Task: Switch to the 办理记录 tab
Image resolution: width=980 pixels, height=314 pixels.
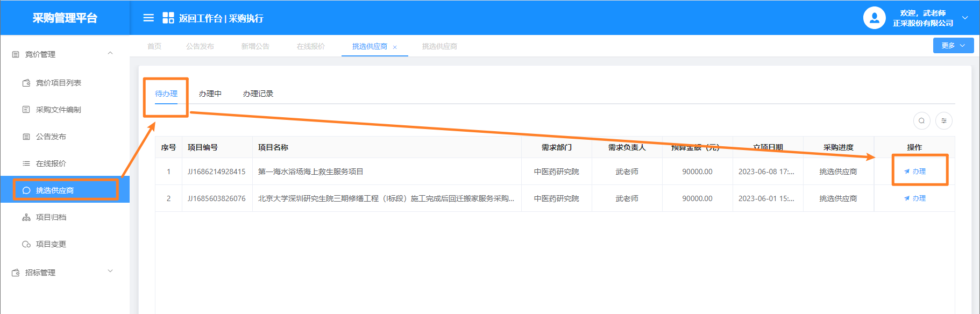Action: click(258, 94)
